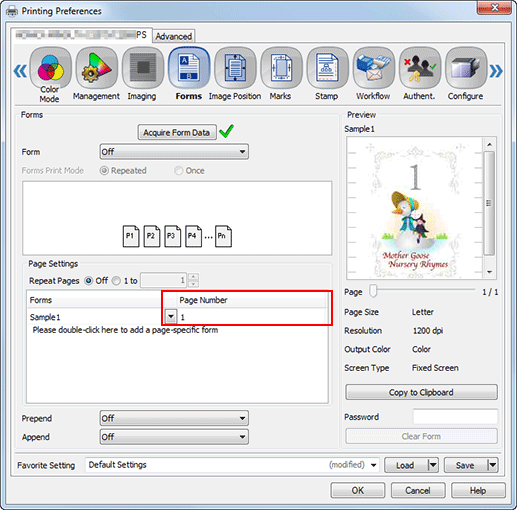The height and width of the screenshot is (510, 517).
Task: Click the Sample 1 preview thumbnail
Action: (415, 208)
